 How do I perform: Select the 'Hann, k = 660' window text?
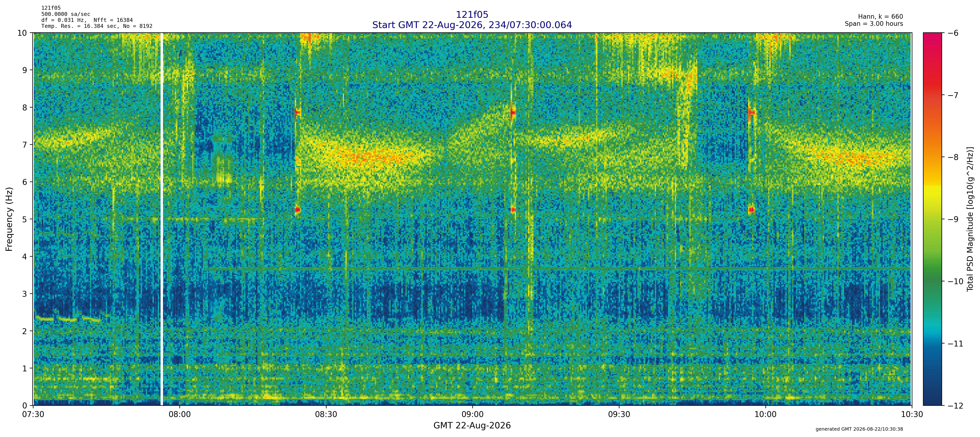(880, 17)
